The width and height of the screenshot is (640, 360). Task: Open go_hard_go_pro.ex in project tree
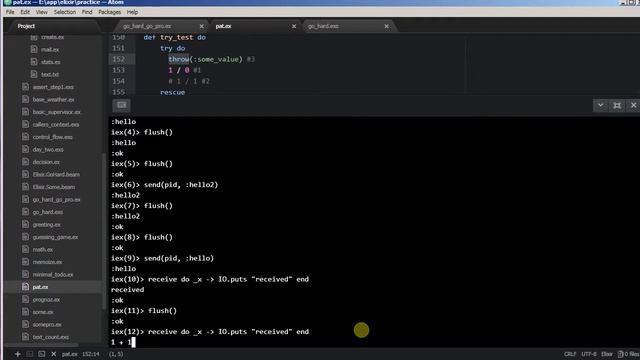[x=57, y=200]
